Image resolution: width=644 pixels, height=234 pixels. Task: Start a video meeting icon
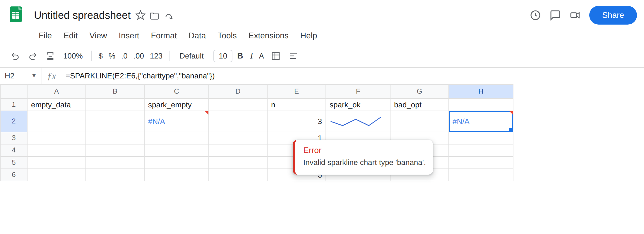(x=575, y=15)
